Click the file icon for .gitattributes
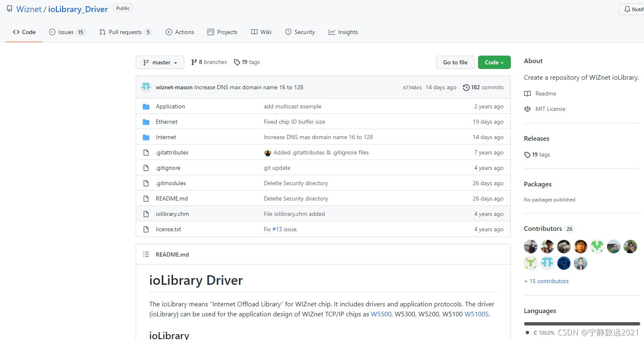The height and width of the screenshot is (340, 644). click(x=146, y=153)
